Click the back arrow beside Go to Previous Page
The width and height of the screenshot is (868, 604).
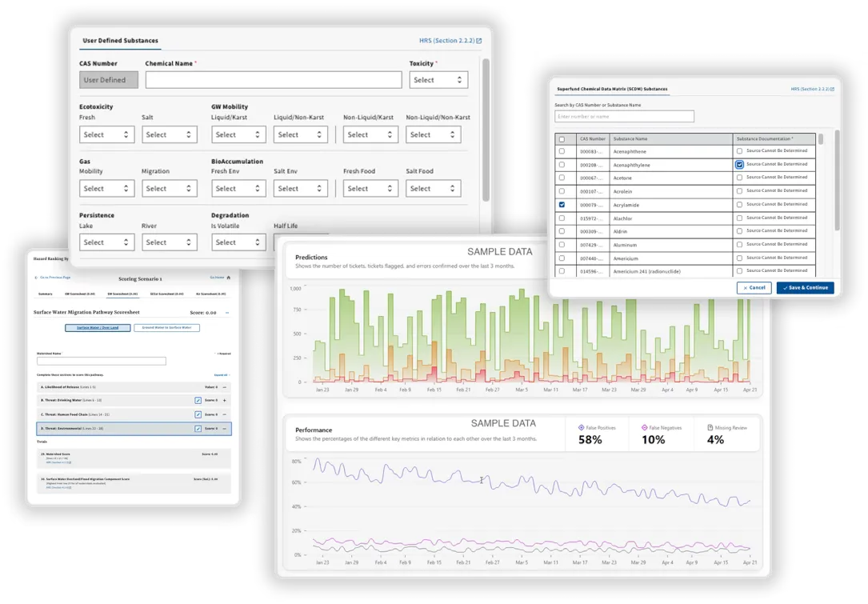36,277
